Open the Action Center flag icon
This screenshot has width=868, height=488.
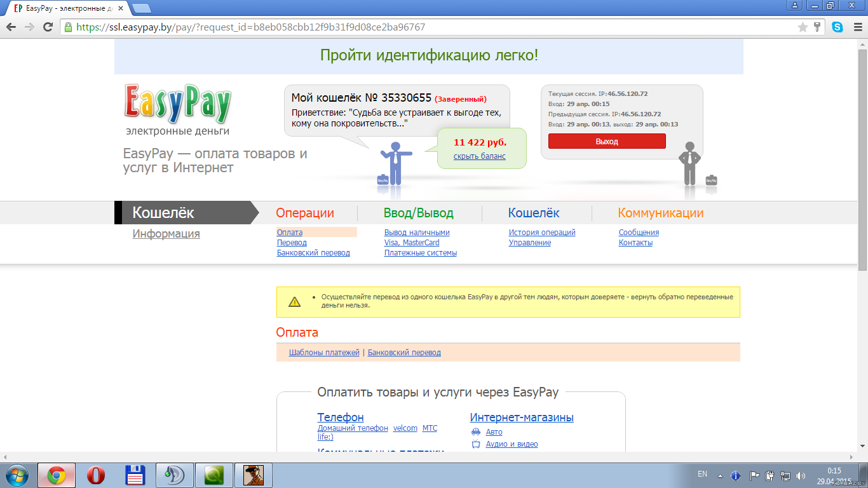(754, 475)
